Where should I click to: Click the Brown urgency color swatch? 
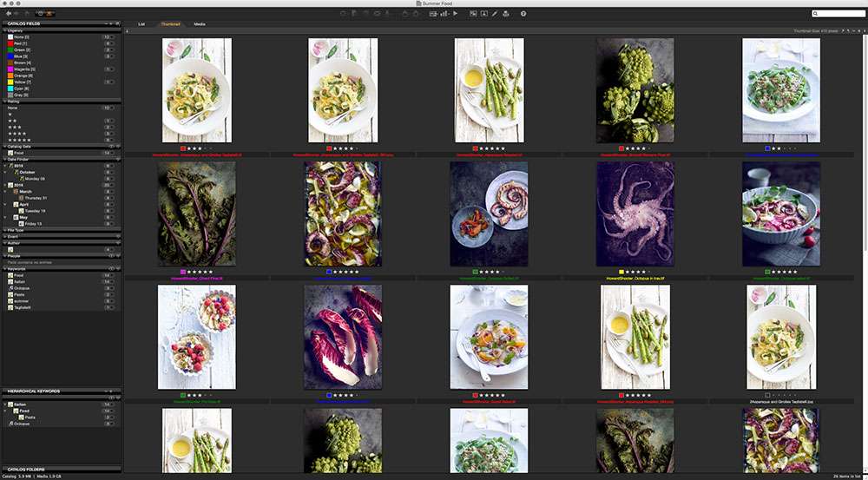click(10, 62)
